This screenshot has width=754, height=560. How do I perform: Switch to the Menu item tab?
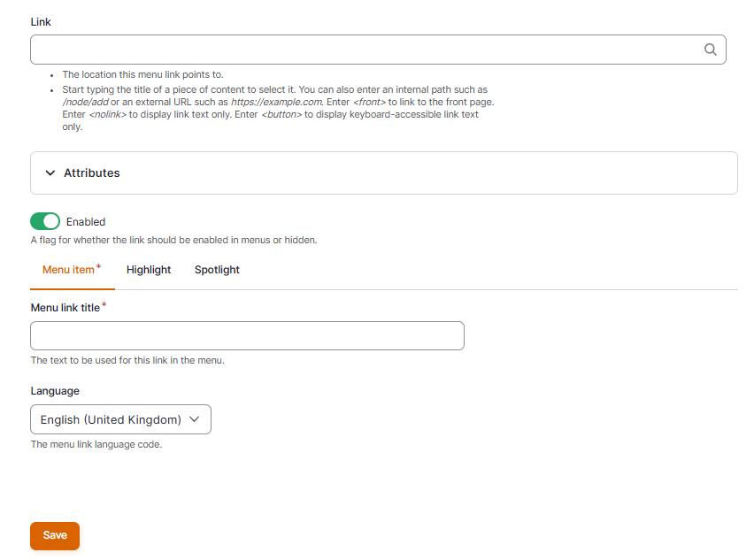pyautogui.click(x=73, y=270)
